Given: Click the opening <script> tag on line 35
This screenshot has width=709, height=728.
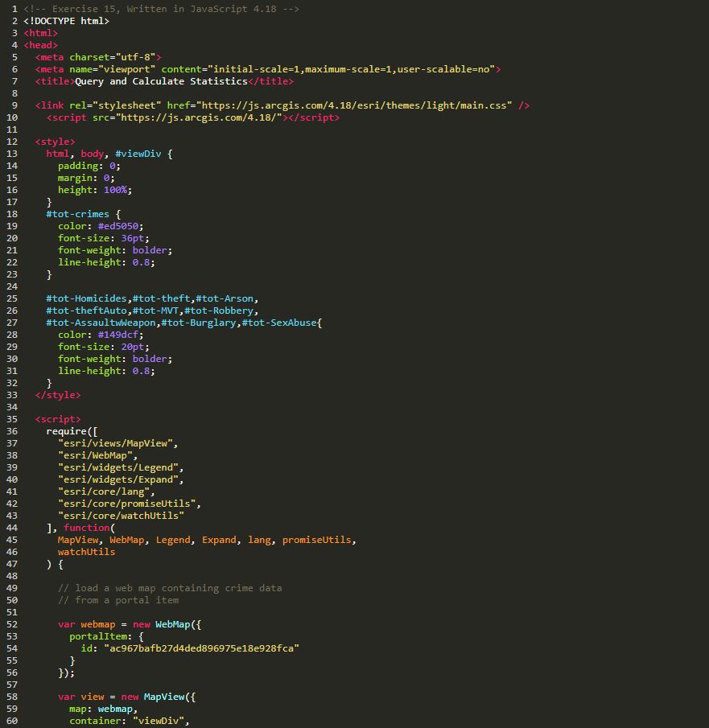Looking at the screenshot, I should [x=58, y=419].
